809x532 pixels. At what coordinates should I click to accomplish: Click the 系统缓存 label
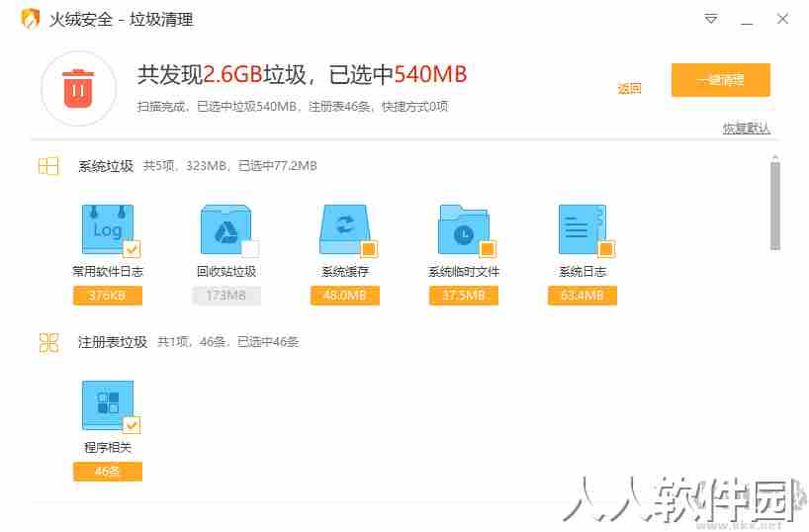click(x=344, y=271)
